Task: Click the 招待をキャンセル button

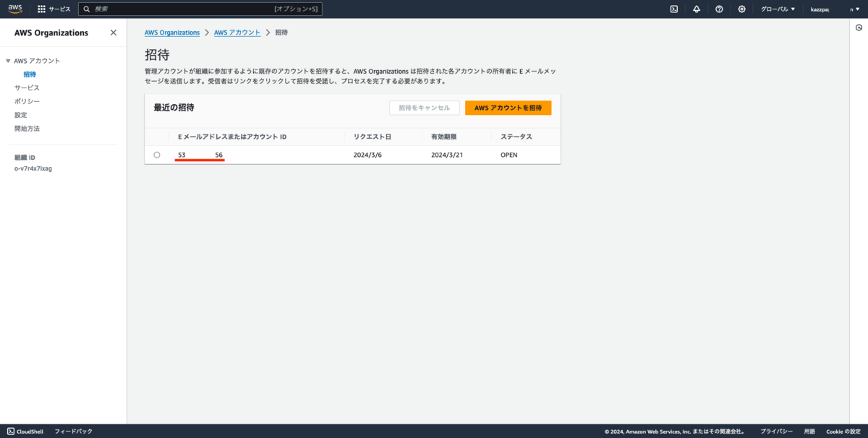Action: coord(424,108)
